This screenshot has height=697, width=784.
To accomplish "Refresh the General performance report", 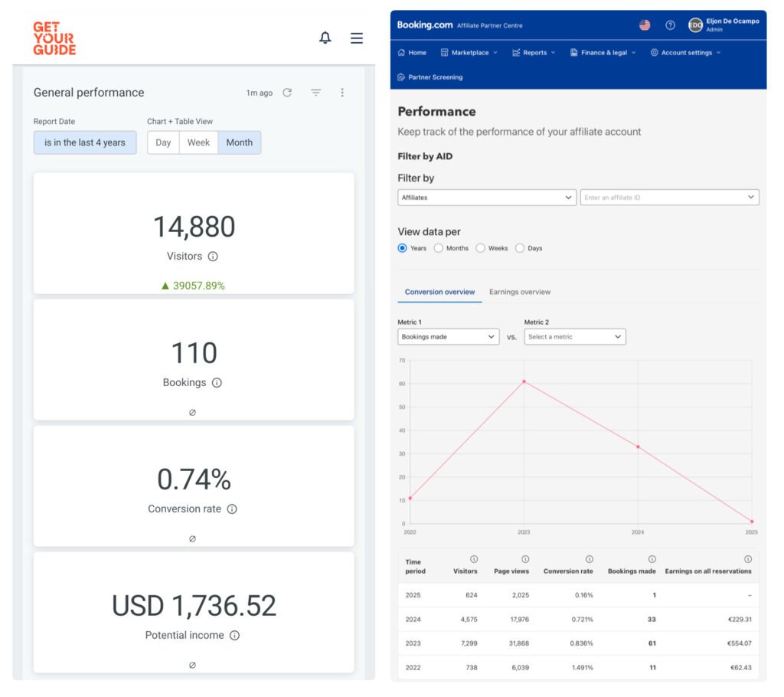I will 287,93.
